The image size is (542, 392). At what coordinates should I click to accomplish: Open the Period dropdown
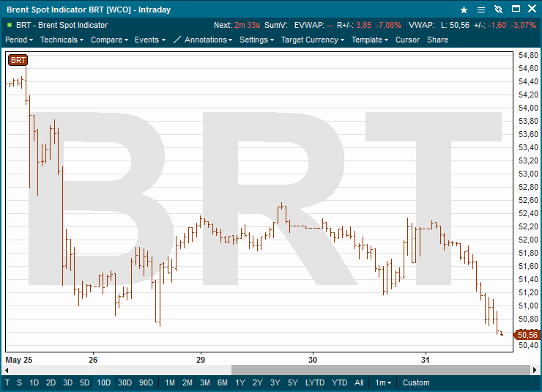click(x=19, y=40)
